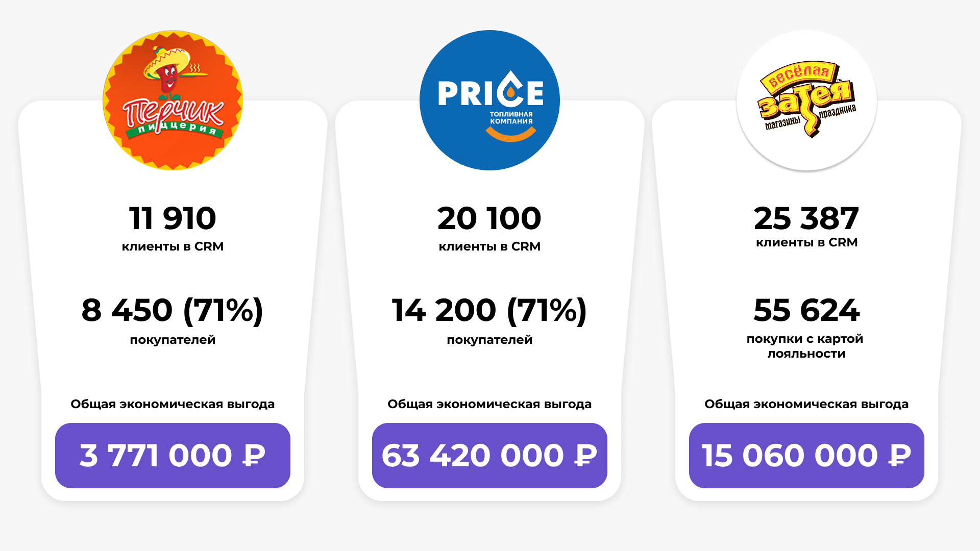
Task: Click the 63 420 000 ₽ purple button
Action: (x=489, y=456)
